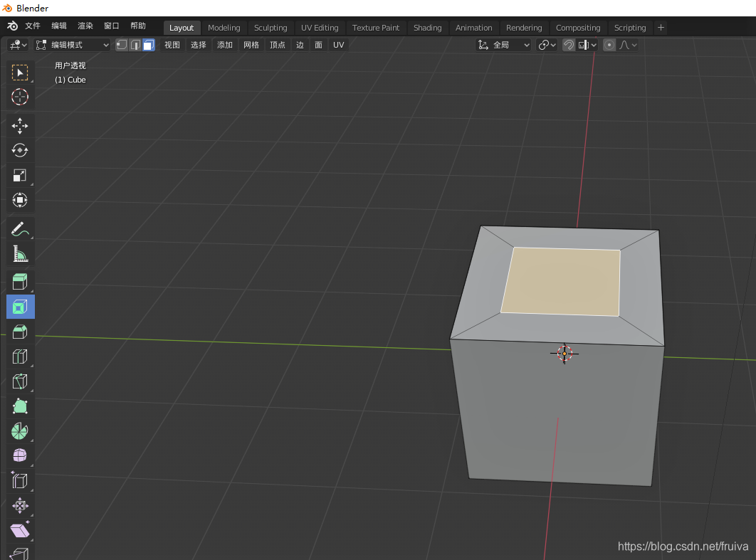Select the Bevel tool
The height and width of the screenshot is (560, 756).
coord(20,332)
